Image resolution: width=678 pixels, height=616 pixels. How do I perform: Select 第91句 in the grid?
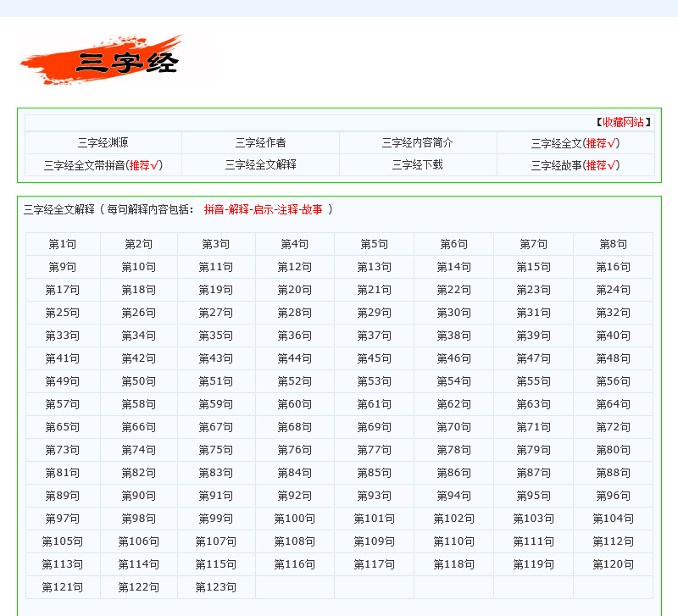[215, 497]
